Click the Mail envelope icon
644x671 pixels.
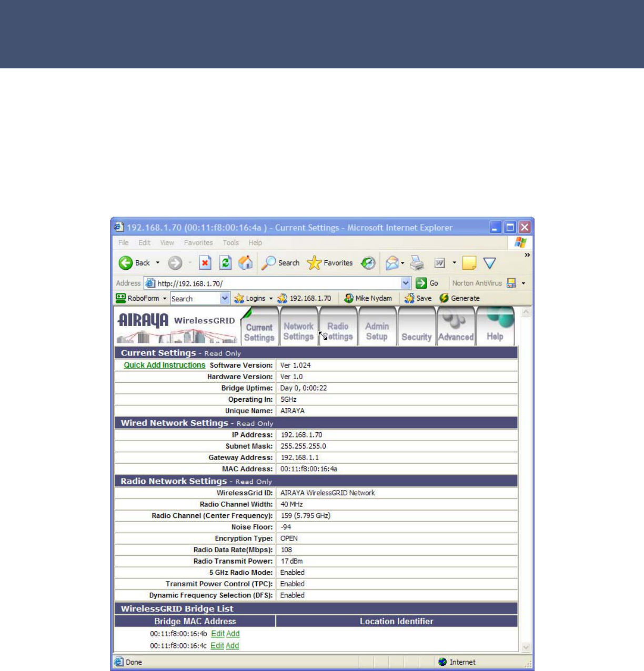coord(392,263)
